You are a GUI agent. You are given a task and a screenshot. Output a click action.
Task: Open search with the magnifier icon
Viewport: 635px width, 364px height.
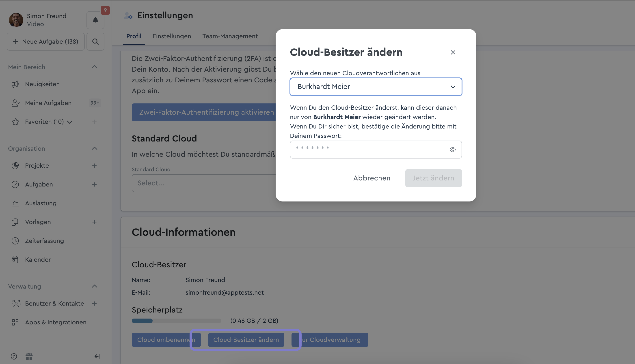tap(95, 41)
